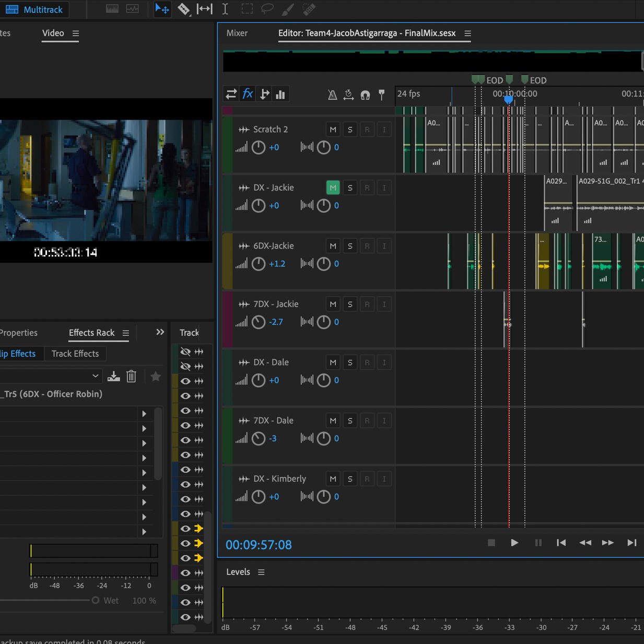The image size is (644, 644).
Task: Click the Multitrack view button
Action: pyautogui.click(x=34, y=9)
